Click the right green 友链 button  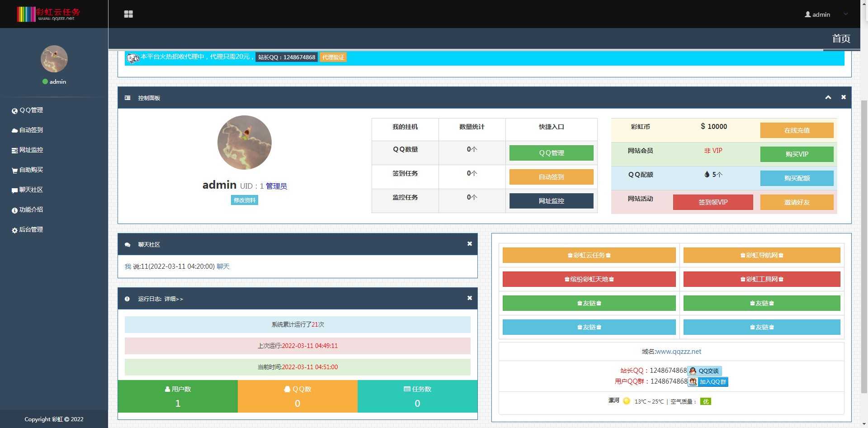click(x=762, y=303)
